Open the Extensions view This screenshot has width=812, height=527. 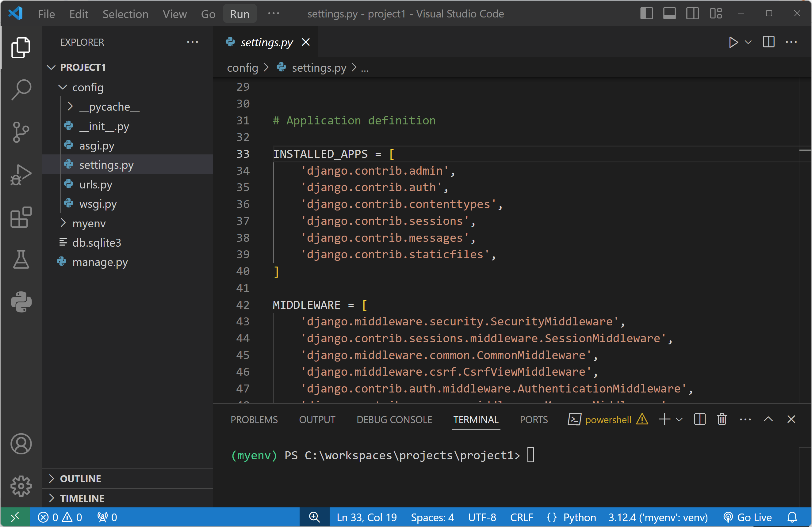pos(21,217)
